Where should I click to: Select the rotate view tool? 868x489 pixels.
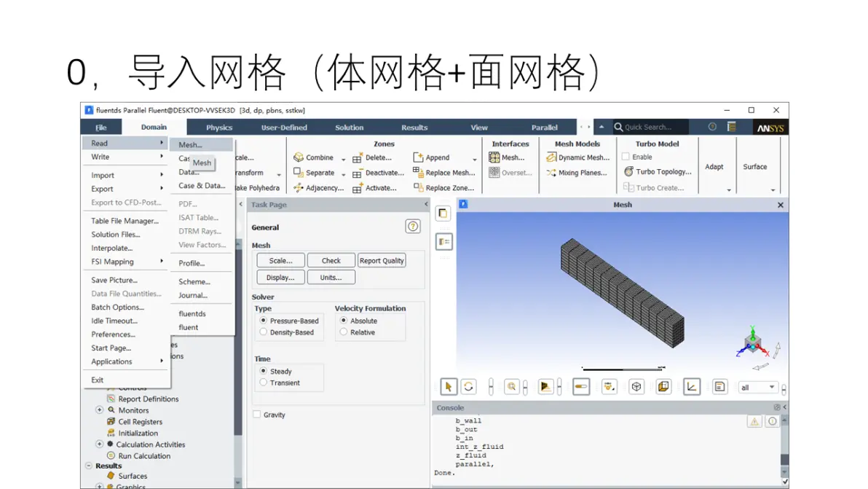coord(468,386)
